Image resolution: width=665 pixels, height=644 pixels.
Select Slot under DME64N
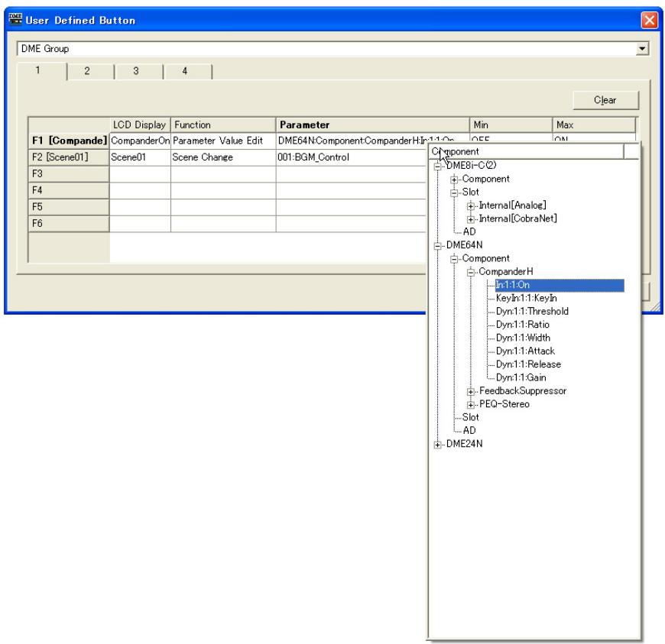coord(470,417)
